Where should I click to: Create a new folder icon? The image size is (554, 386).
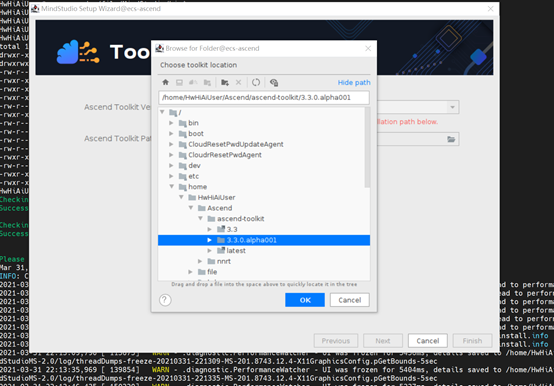coord(225,82)
